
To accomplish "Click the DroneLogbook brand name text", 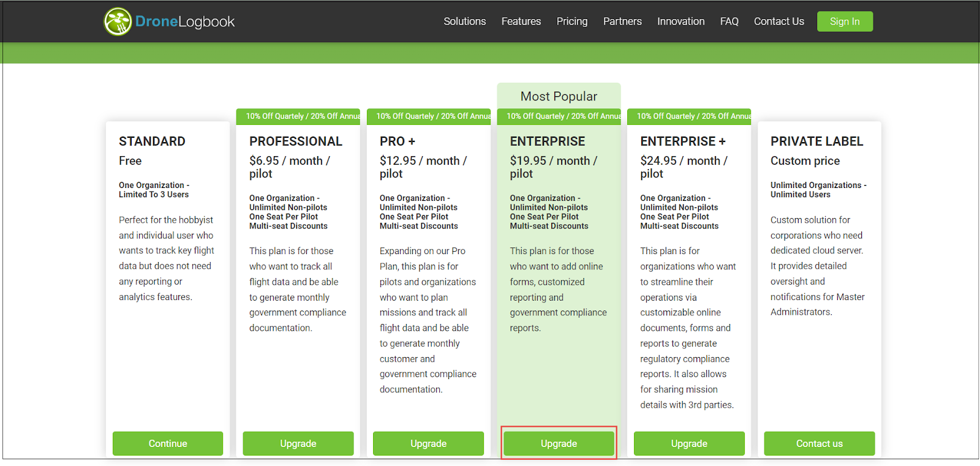I will 185,21.
